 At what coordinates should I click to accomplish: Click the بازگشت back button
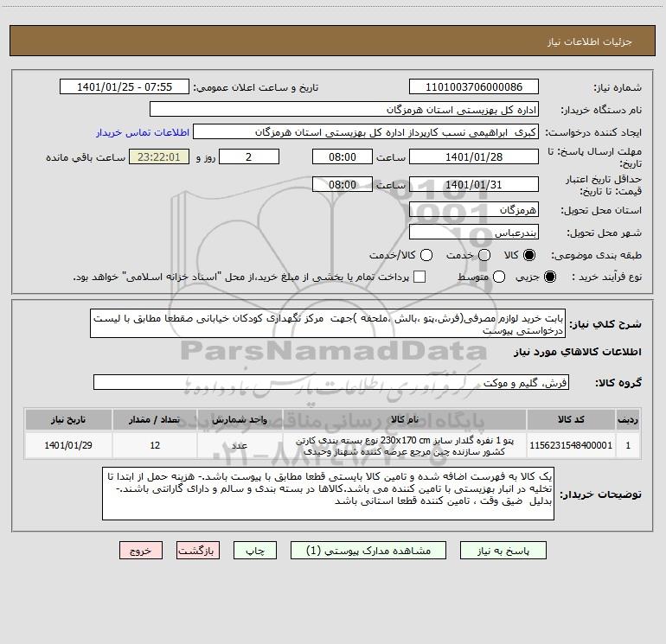[198, 550]
